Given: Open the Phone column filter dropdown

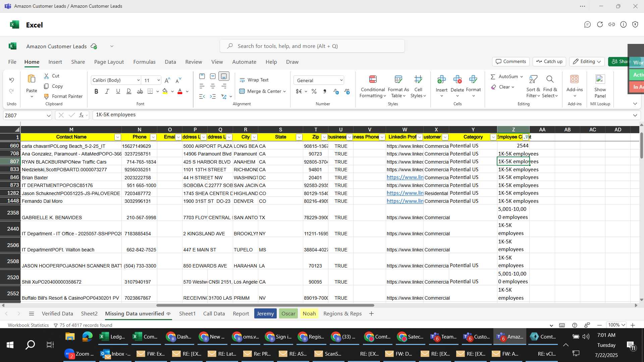Looking at the screenshot, I should click(x=153, y=137).
